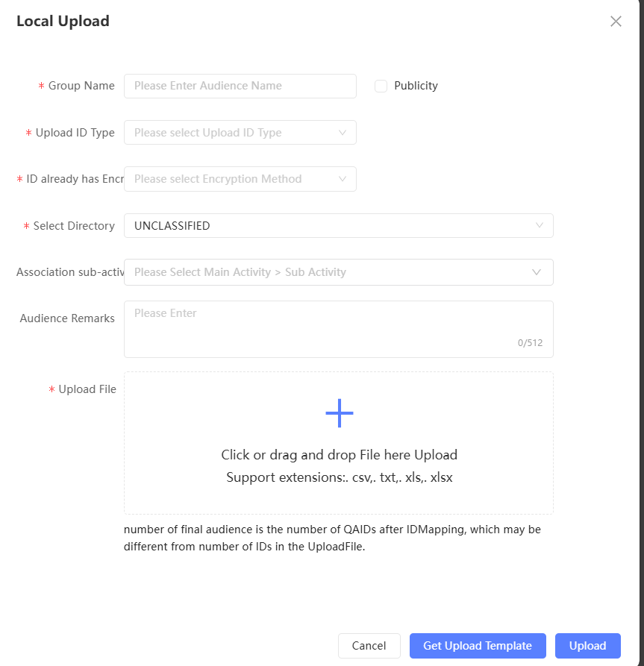
Task: Click the Upload ID Type chevron arrow
Action: coord(343,133)
